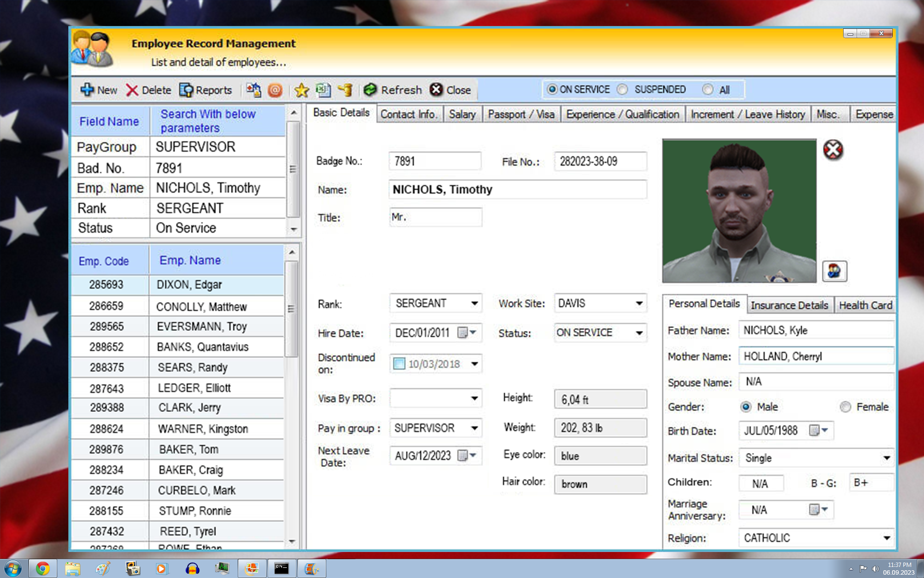Image resolution: width=924 pixels, height=578 pixels.
Task: Click the Windows Start button
Action: (x=13, y=569)
